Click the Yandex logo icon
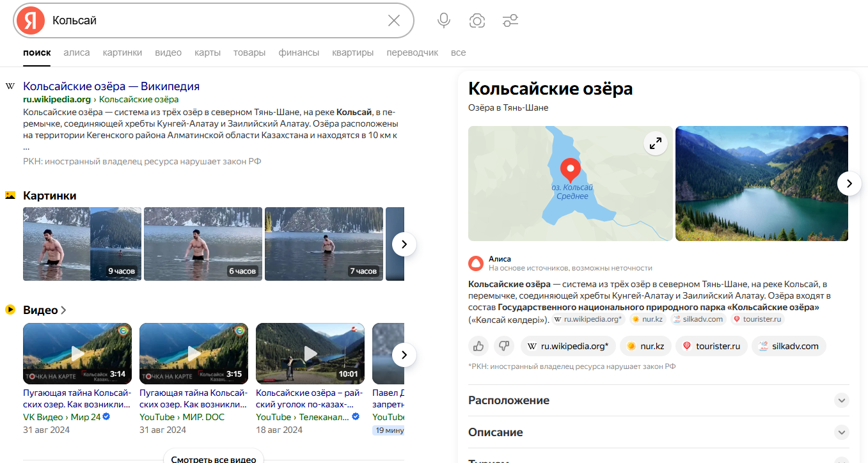Viewport: 868px width, 463px height. point(30,20)
